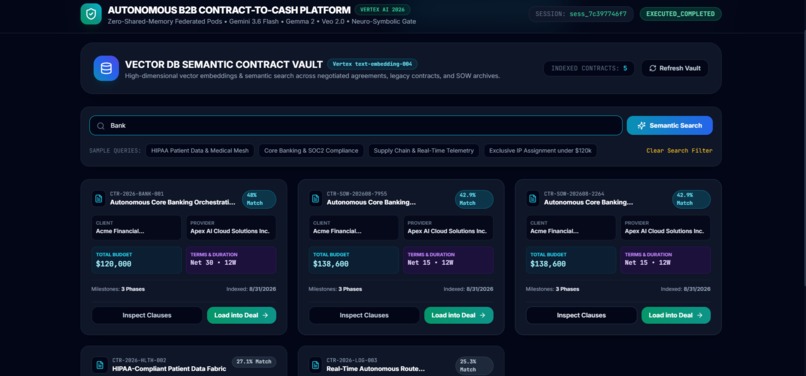Click VECTOR DB SEMANTIC CONTRACT VAULT heading
The height and width of the screenshot is (376, 806).
(224, 64)
